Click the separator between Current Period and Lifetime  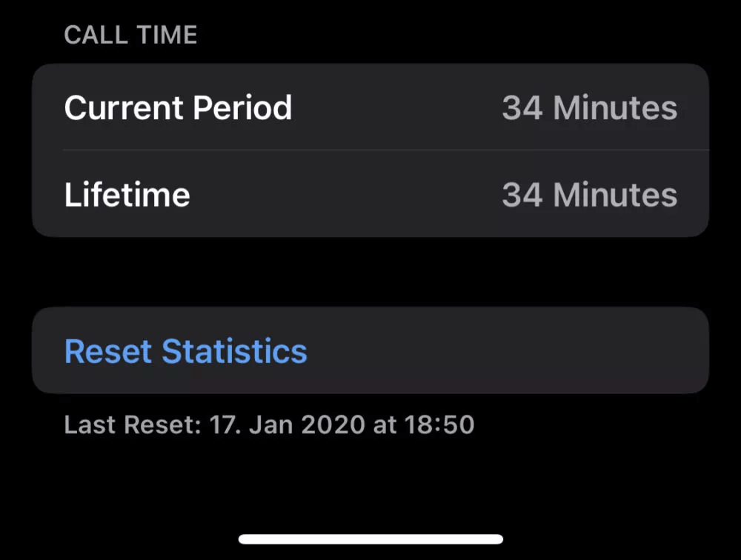(x=370, y=150)
